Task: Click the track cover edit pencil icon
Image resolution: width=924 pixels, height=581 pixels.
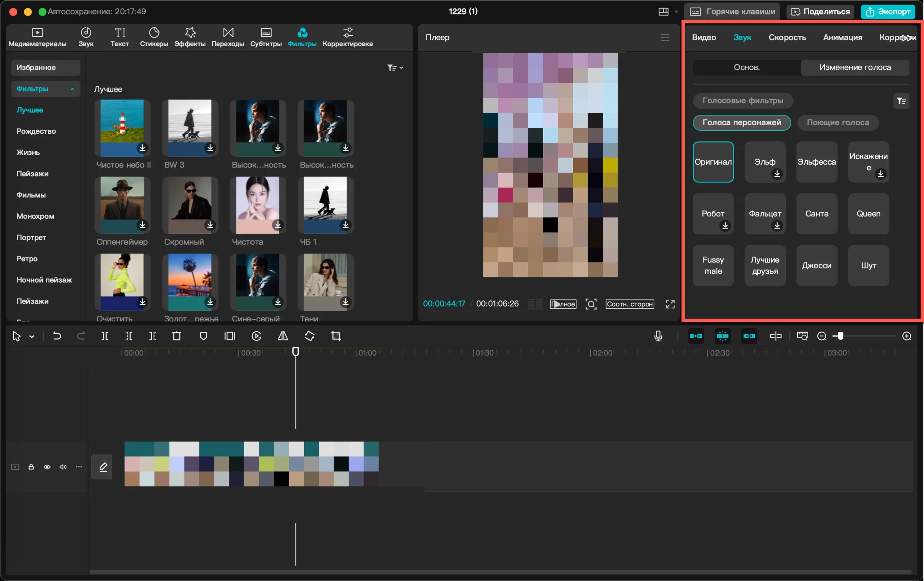Action: click(102, 467)
